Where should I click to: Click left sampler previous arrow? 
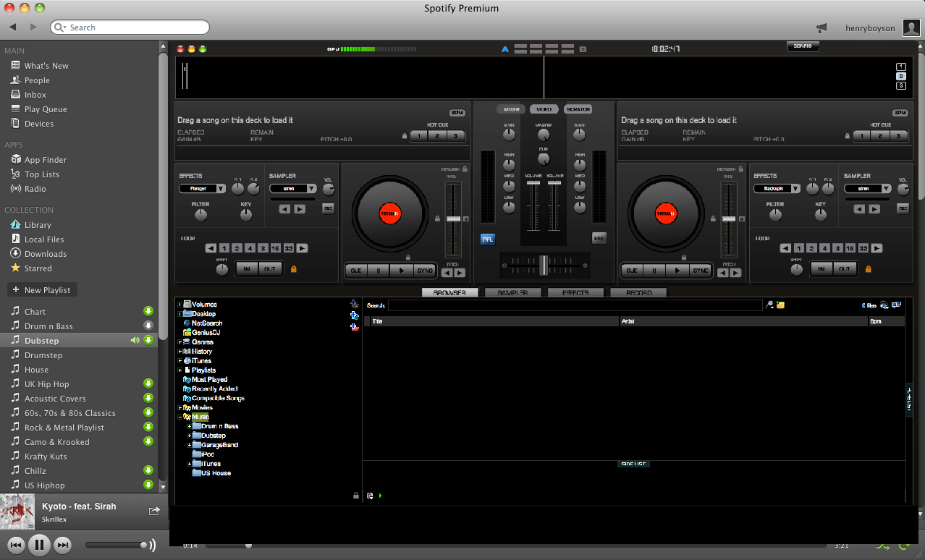pos(284,209)
